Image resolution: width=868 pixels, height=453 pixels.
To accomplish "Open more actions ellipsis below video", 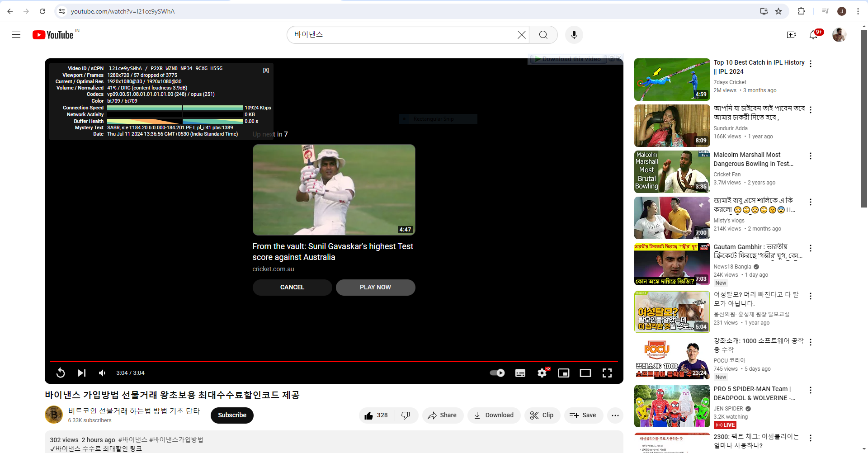I will click(x=615, y=415).
